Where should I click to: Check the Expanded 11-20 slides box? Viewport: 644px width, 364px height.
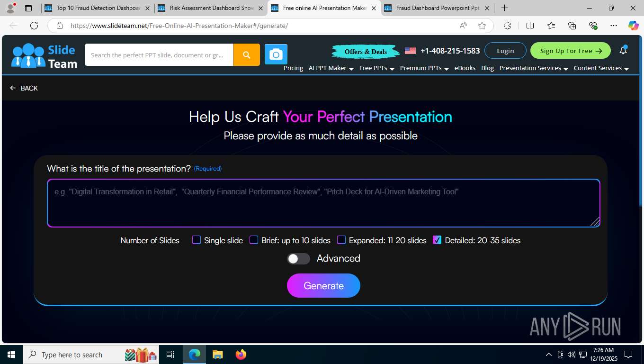341,240
